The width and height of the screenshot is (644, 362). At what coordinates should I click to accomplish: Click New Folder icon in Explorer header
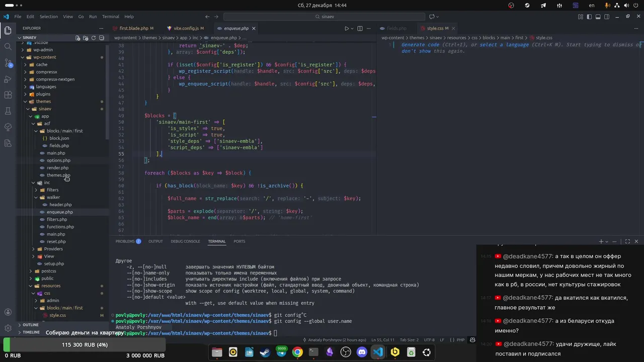[86, 38]
